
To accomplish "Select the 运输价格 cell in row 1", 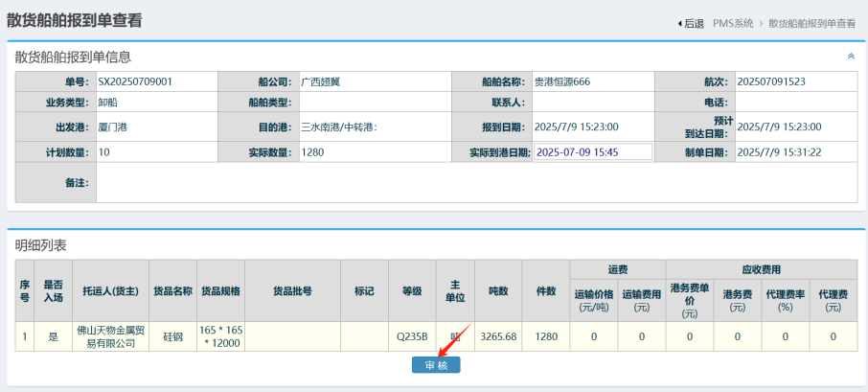I will click(x=593, y=336).
